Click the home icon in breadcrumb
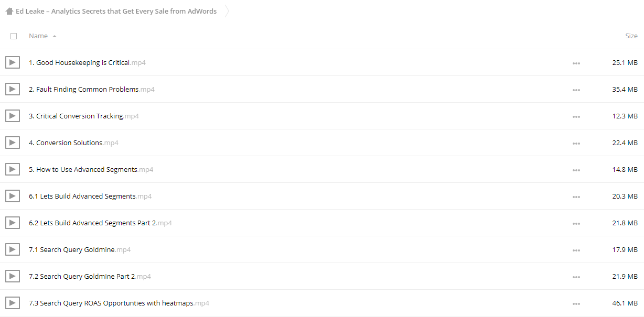 point(9,11)
